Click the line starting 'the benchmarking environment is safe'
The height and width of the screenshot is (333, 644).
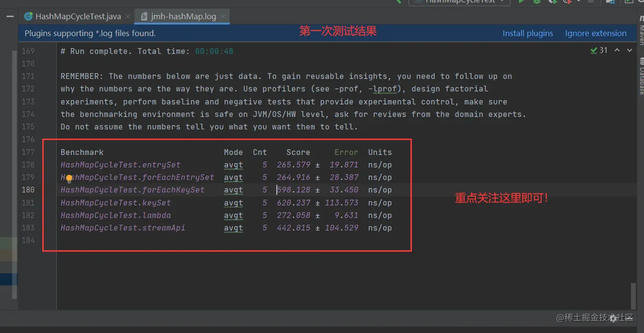point(294,114)
